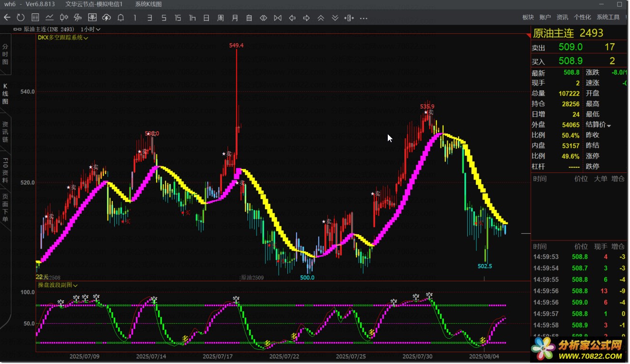Click the chain link icon beside 原油主连
Screen dimensions: 630x364
[x=18, y=29]
